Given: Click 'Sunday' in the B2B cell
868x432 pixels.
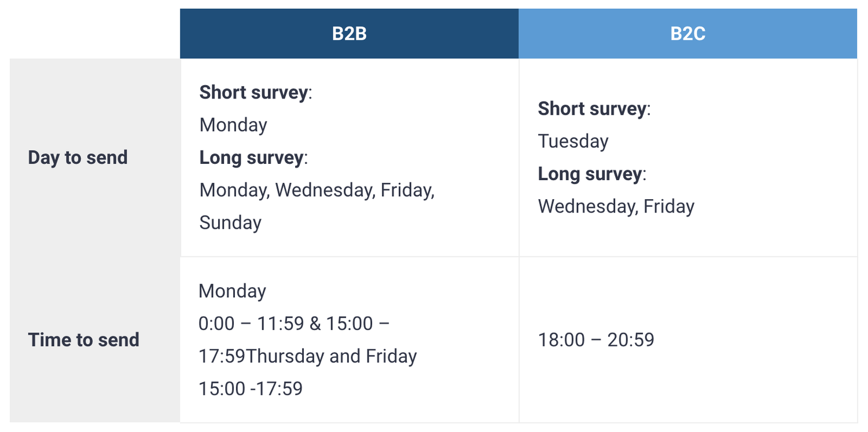Looking at the screenshot, I should click(x=230, y=222).
